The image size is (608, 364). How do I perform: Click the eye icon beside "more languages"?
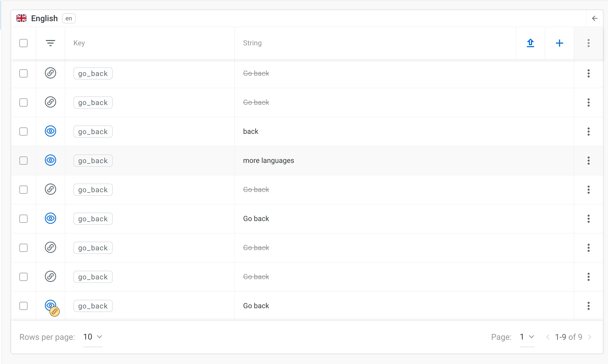[x=50, y=160]
